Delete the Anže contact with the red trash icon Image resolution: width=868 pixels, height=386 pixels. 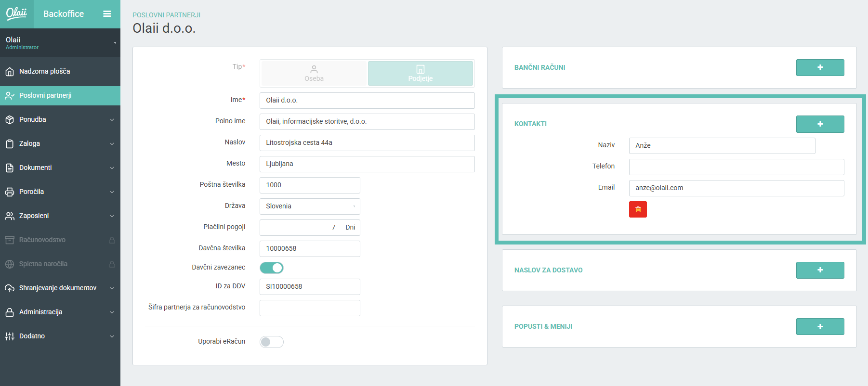coord(638,209)
